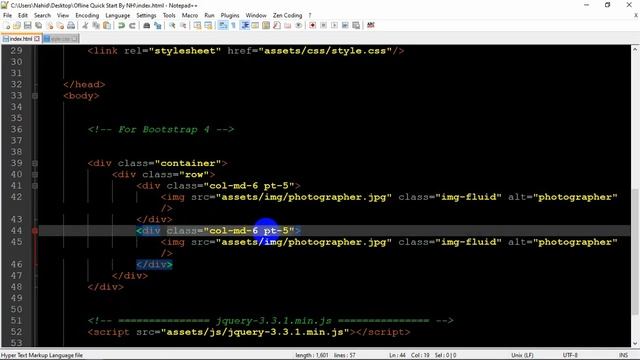Open Find with the binoculars icon

147,25
